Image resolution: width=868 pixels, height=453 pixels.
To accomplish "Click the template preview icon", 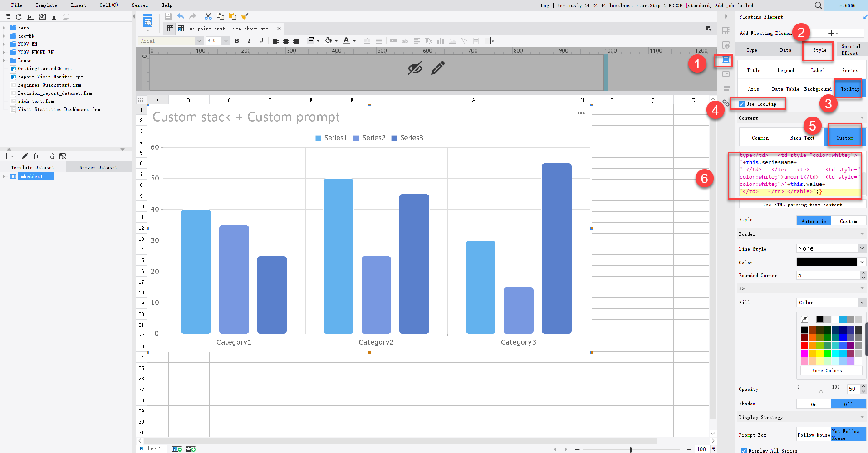I will pyautogui.click(x=147, y=21).
